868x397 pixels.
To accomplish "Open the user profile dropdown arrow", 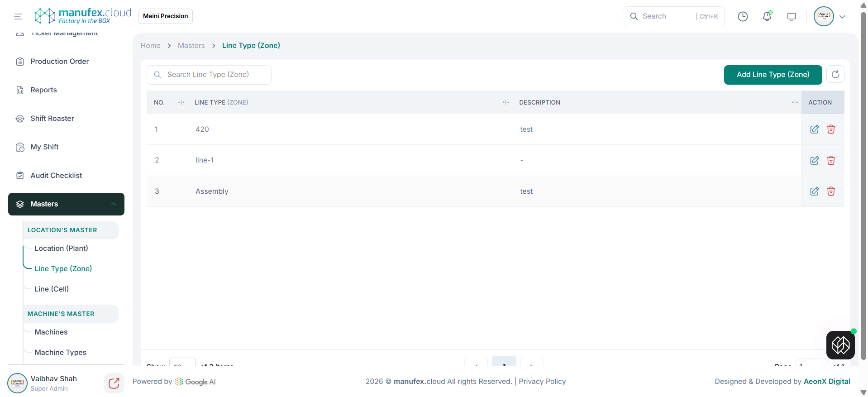I will 842,17.
